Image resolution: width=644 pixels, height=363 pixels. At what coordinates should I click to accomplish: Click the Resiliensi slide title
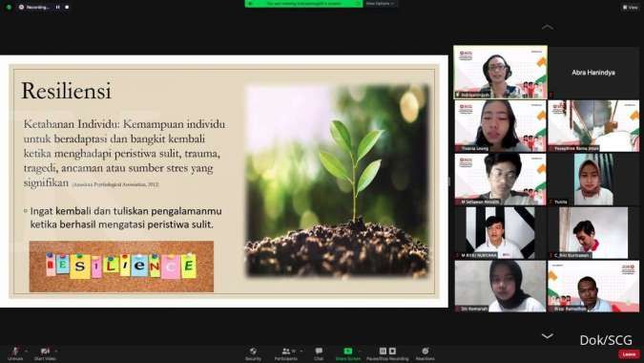tap(66, 91)
